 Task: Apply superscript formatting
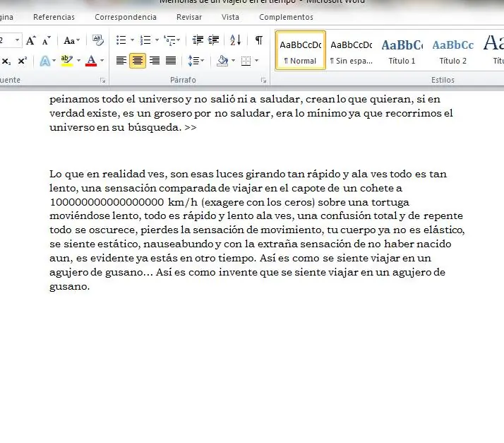pyautogui.click(x=22, y=61)
